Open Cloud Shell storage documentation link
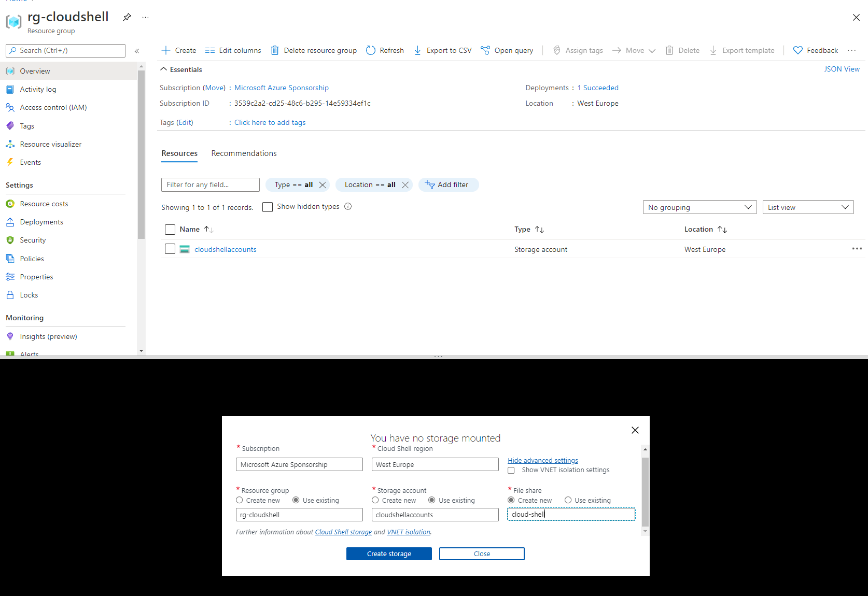The width and height of the screenshot is (868, 596). pyautogui.click(x=343, y=532)
